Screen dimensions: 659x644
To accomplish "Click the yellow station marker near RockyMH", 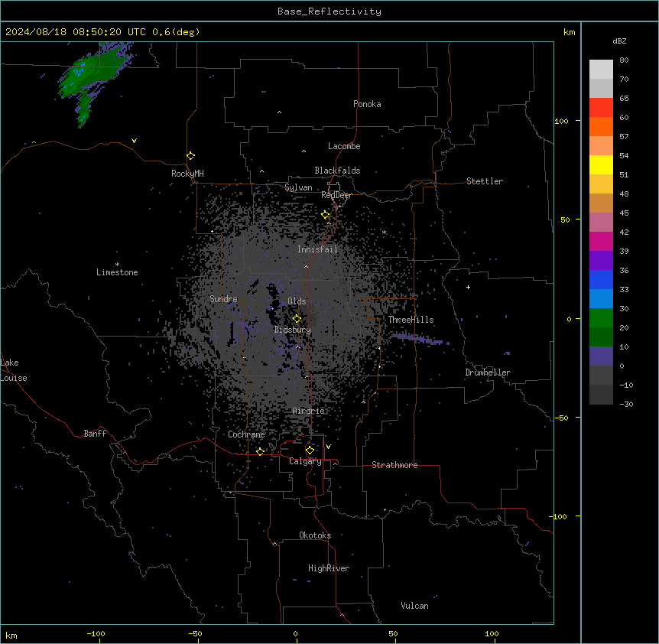I will pyautogui.click(x=190, y=155).
